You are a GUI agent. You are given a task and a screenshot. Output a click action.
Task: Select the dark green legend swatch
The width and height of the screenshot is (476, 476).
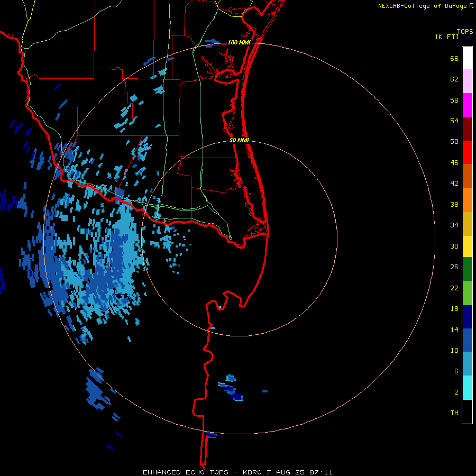(x=467, y=269)
